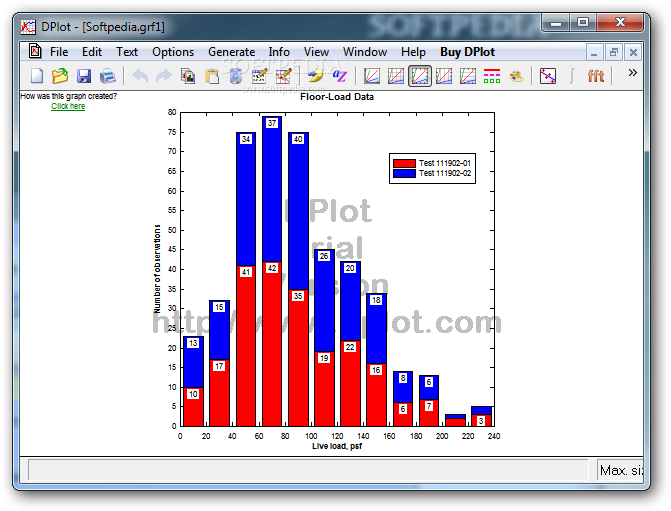Click the document icon left of File menu
Viewport: 671px width, 511px height.
point(35,51)
